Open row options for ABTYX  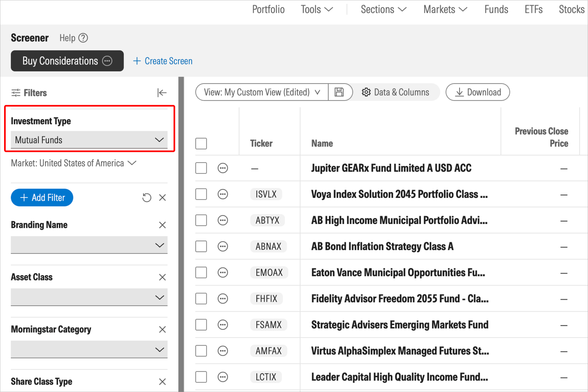point(223,220)
